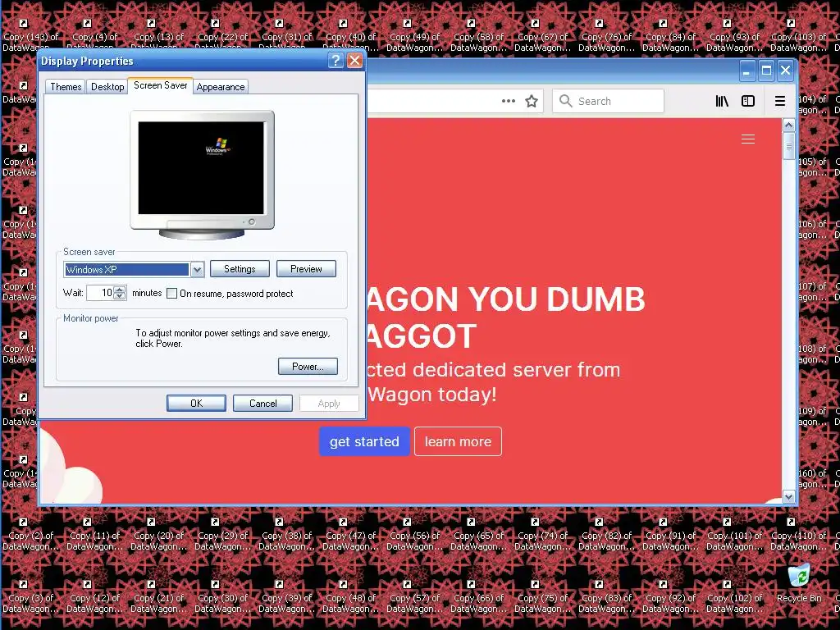Increase the wait minutes with up arrow

[x=120, y=290]
